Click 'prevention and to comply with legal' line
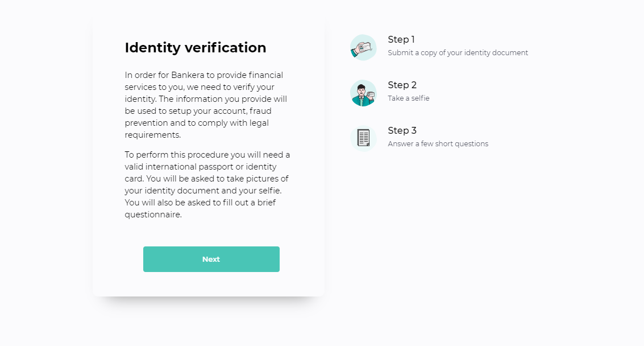This screenshot has width=644, height=346. (197, 123)
